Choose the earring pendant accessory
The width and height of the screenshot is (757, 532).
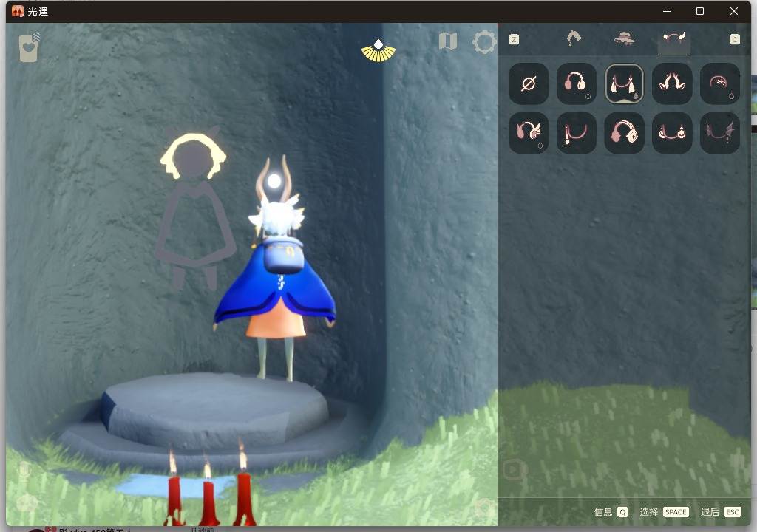point(672,133)
